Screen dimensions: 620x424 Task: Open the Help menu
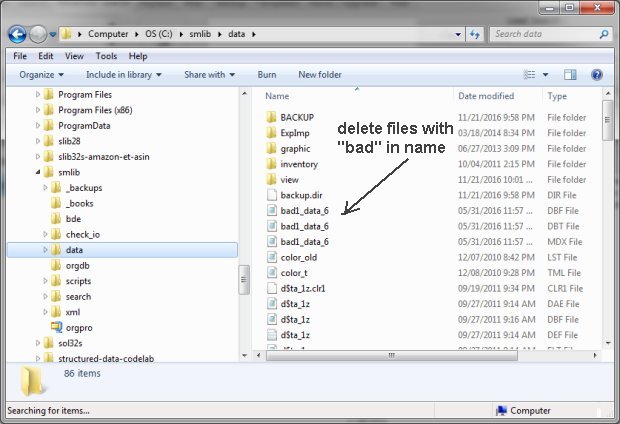138,56
